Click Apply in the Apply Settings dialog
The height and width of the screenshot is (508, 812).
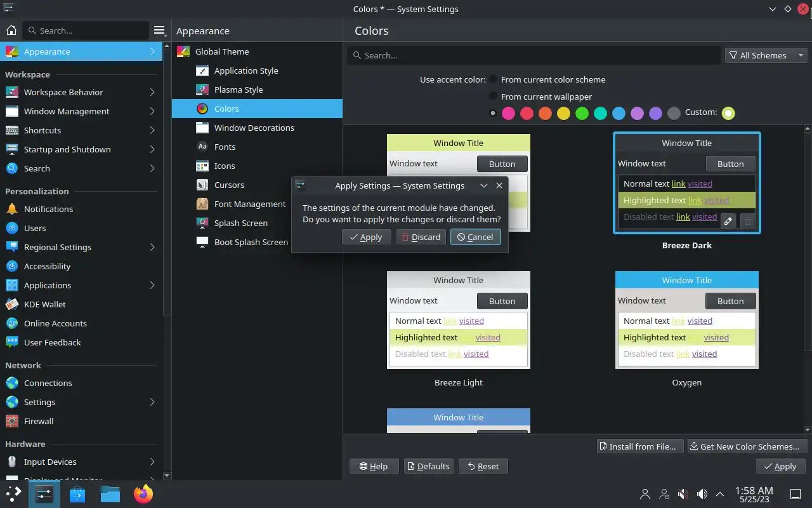[366, 237]
